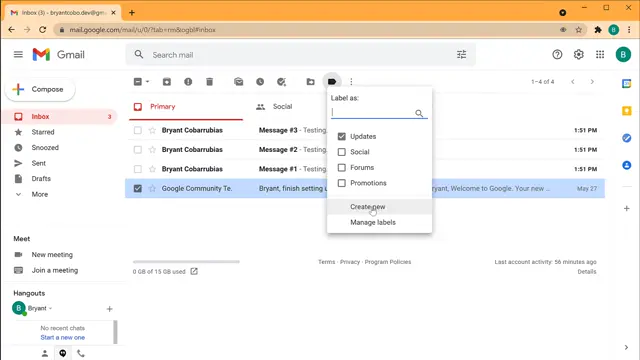Screen dimensions: 640x360
Task: Click Join a meeting
Action: click(55, 270)
